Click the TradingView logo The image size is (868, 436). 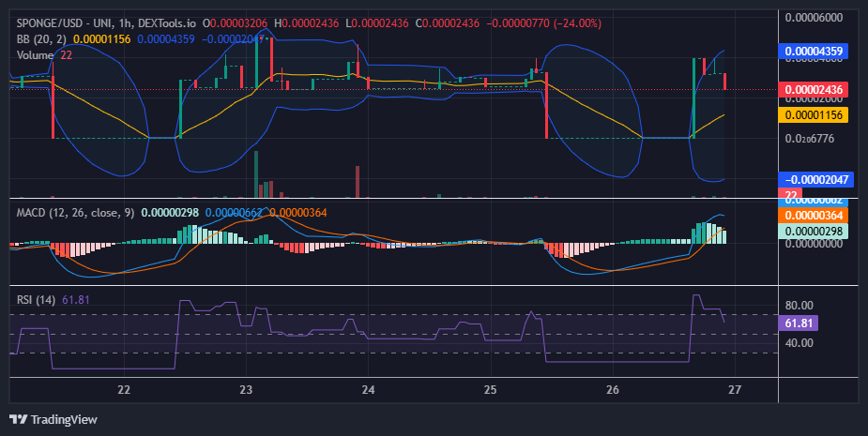53,419
